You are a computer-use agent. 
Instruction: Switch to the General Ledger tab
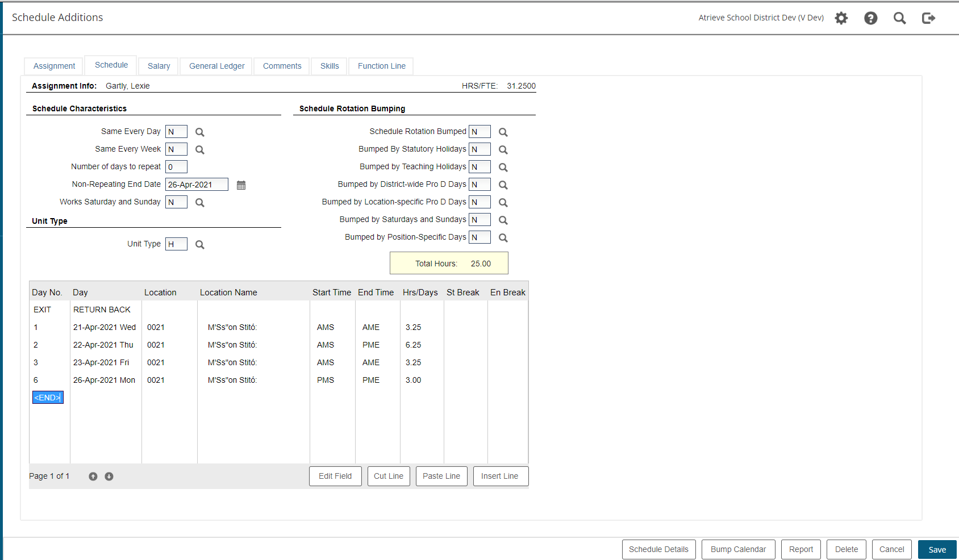[x=216, y=66]
